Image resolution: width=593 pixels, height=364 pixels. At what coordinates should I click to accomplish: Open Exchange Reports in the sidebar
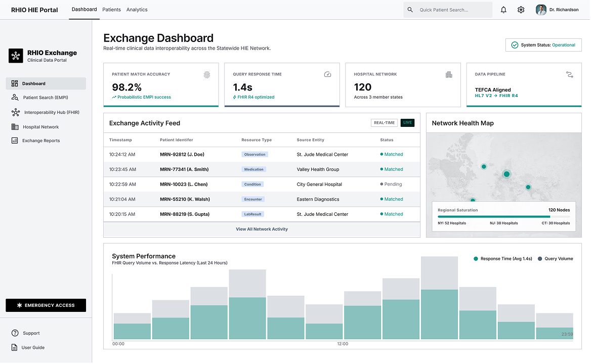point(46,141)
